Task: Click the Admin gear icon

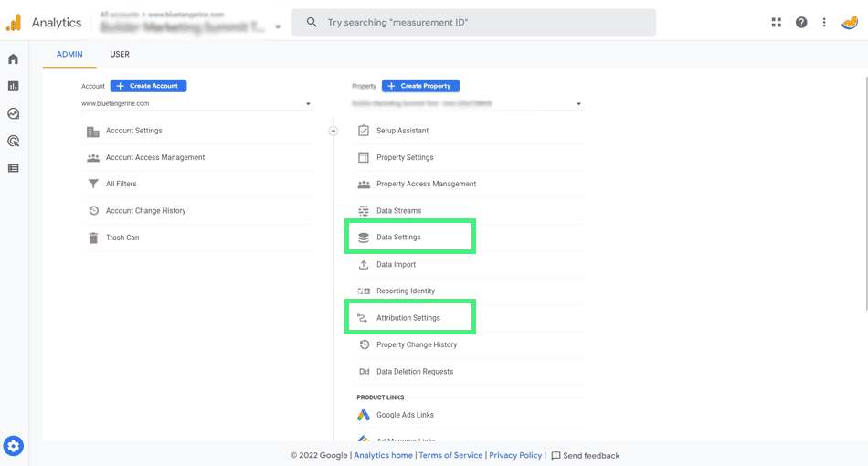Action: coord(13,446)
